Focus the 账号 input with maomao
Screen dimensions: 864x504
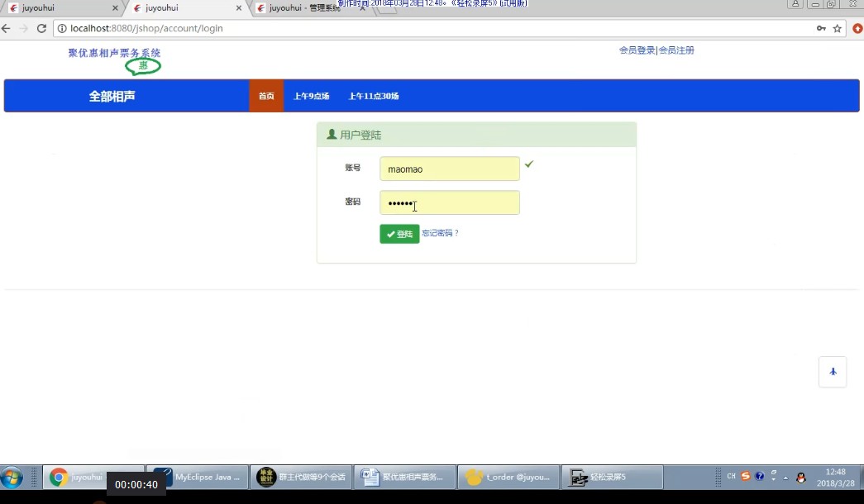[x=450, y=169]
